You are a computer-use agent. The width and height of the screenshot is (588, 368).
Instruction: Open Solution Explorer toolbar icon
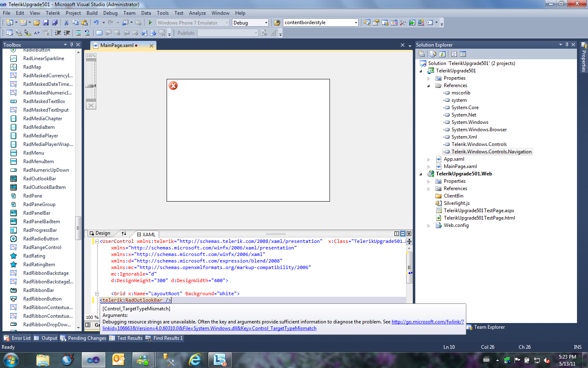tap(367, 22)
